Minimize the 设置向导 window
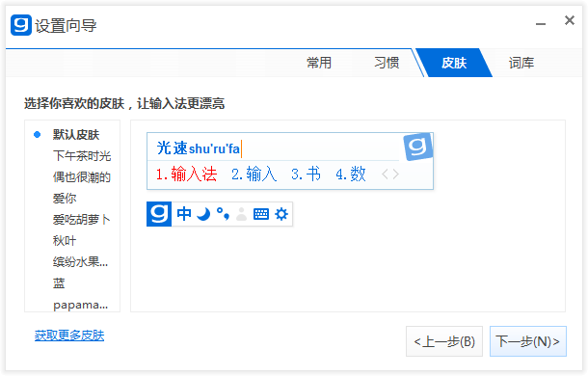Image resolution: width=588 pixels, height=376 pixels. [541, 24]
